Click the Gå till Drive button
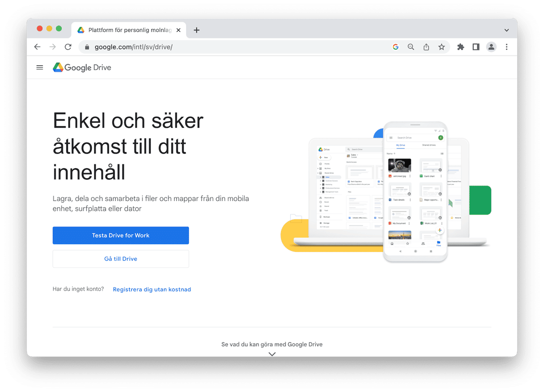The width and height of the screenshot is (544, 392). click(121, 259)
